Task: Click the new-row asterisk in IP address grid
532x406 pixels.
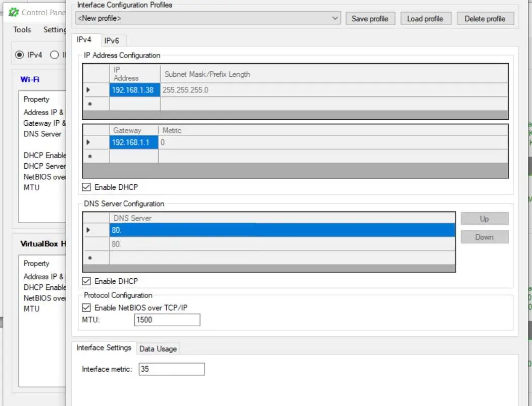Action: coord(89,104)
